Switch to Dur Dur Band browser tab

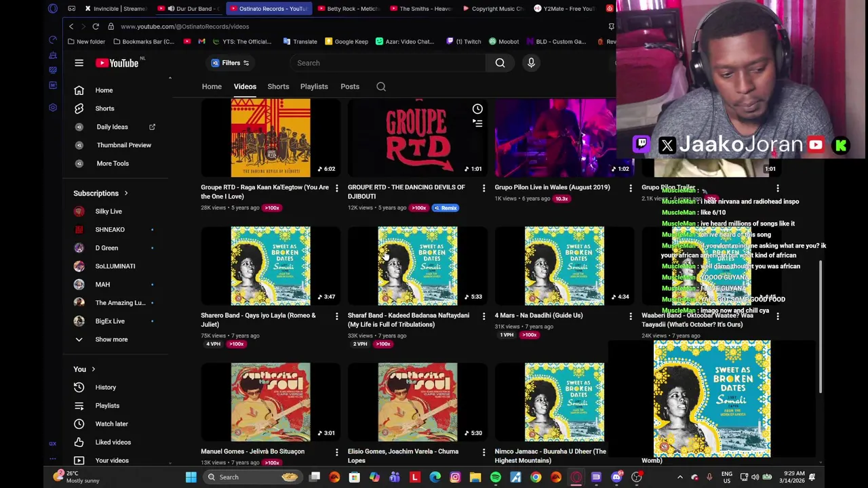190,9
